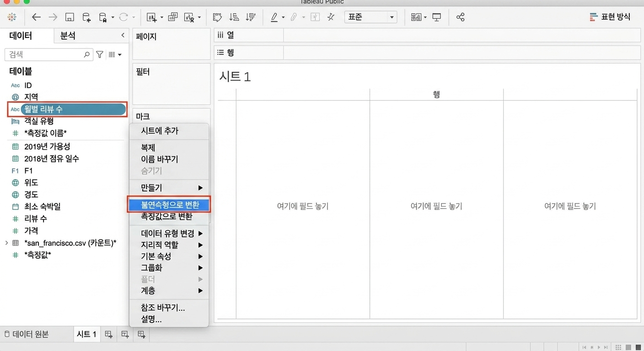Image resolution: width=644 pixels, height=351 pixels.
Task: Click the 열 shelf
Action: pyautogui.click(x=427, y=35)
